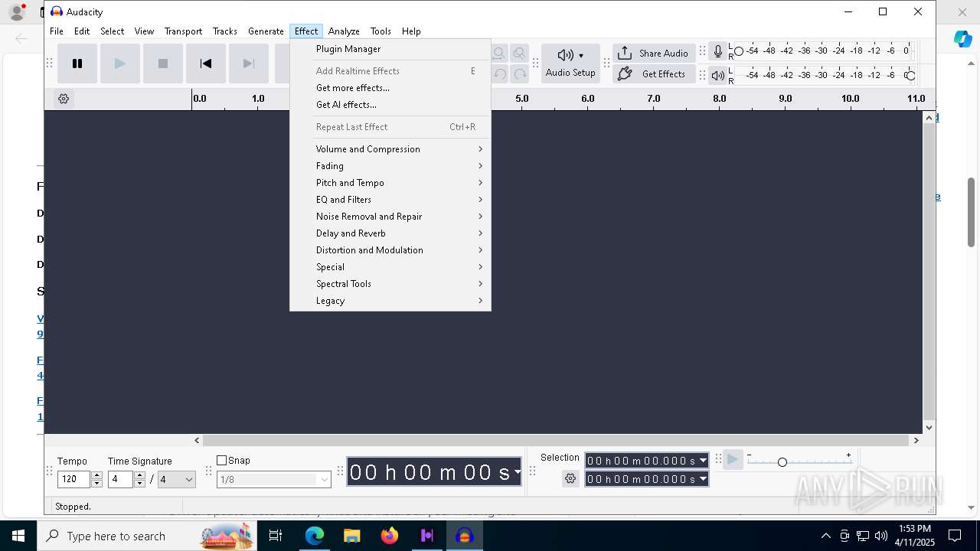Click the Audacity taskbar icon
The height and width of the screenshot is (551, 980).
click(465, 536)
